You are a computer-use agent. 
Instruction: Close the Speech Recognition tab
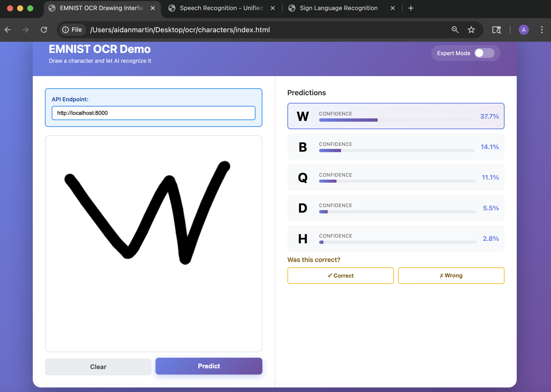click(272, 8)
